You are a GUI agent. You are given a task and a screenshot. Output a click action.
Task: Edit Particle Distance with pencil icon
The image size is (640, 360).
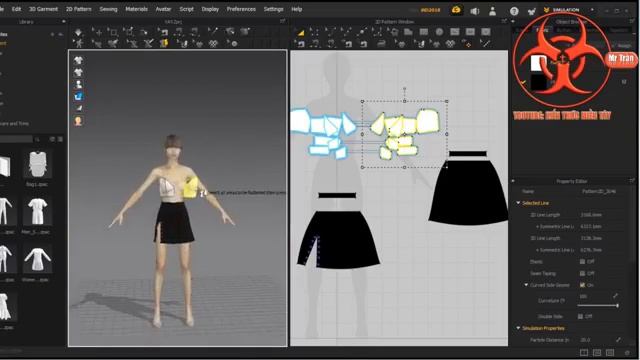[619, 340]
